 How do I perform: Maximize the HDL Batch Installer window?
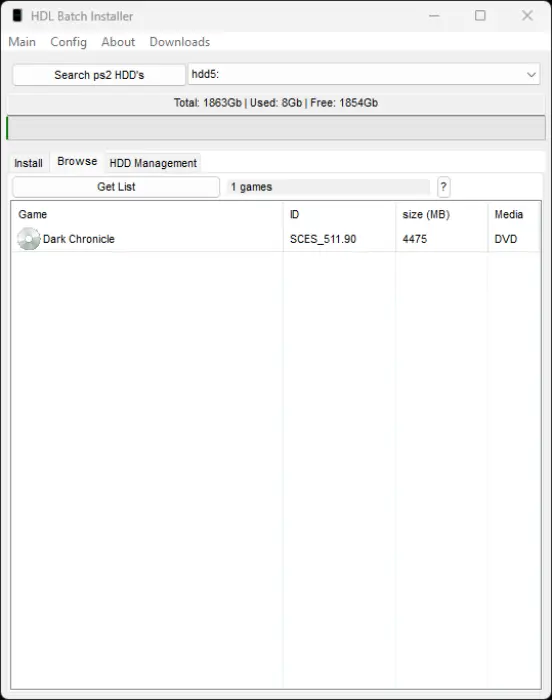[480, 16]
